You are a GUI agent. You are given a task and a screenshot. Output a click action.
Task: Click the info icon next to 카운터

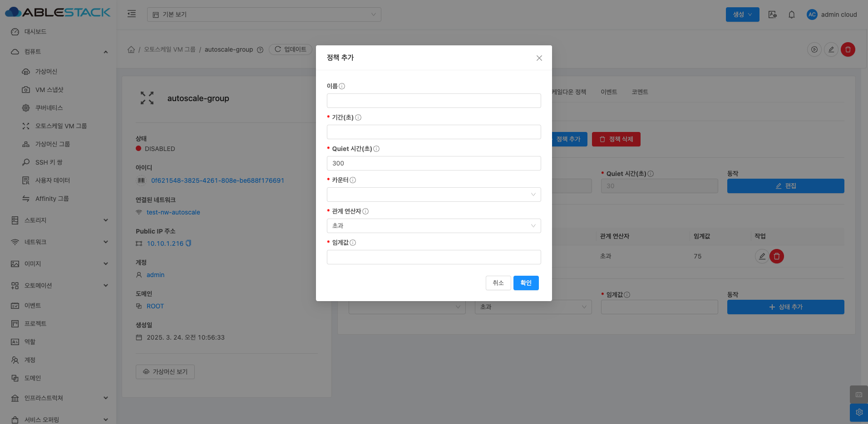tap(353, 180)
